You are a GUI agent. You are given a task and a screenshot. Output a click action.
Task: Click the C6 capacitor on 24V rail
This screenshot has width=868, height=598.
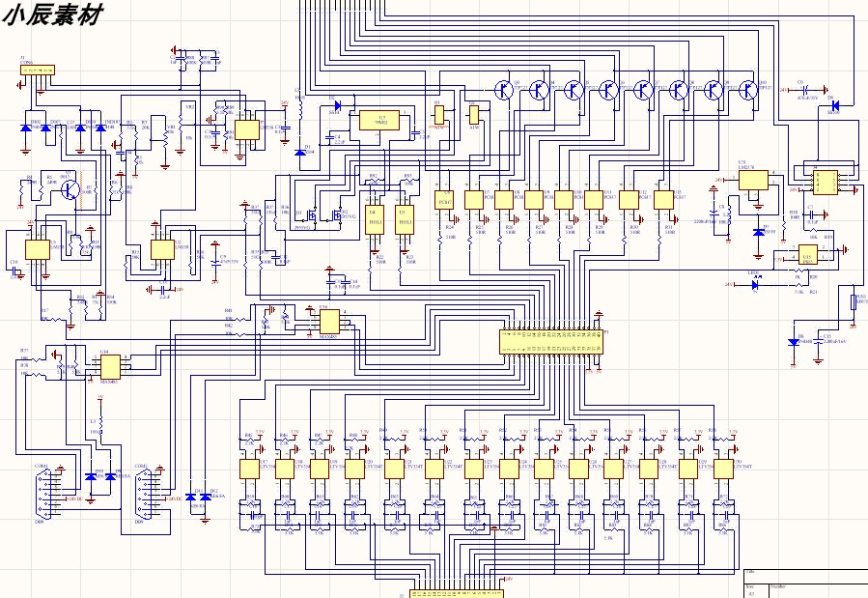pyautogui.click(x=806, y=89)
